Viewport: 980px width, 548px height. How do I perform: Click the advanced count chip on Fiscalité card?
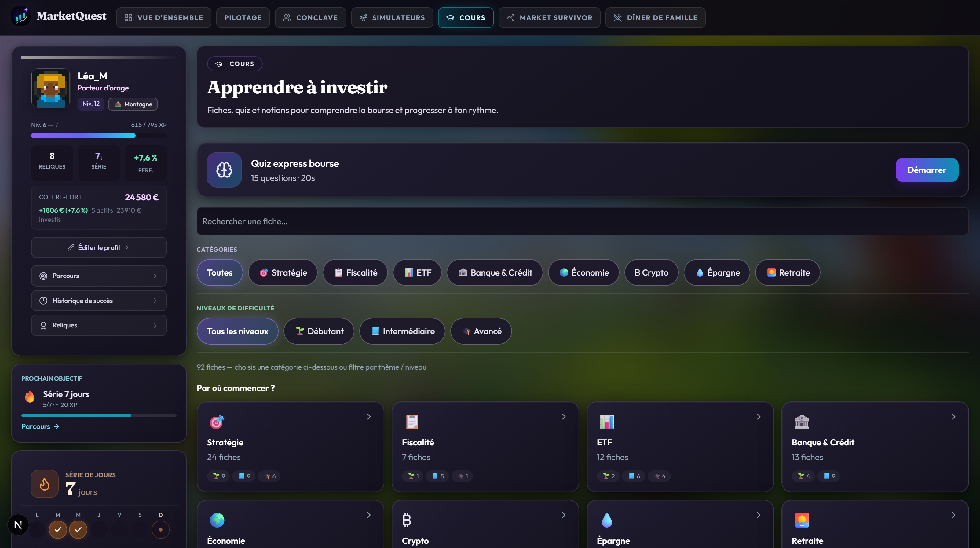point(462,476)
